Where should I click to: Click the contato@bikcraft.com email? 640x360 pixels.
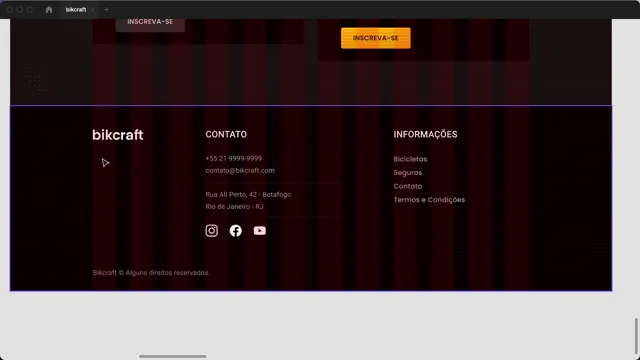[x=240, y=171]
